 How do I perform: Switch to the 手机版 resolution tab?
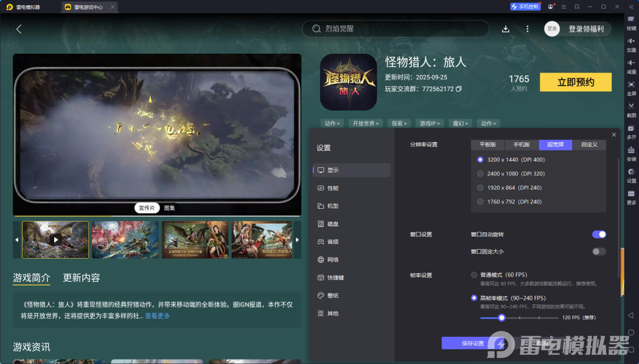(x=521, y=145)
